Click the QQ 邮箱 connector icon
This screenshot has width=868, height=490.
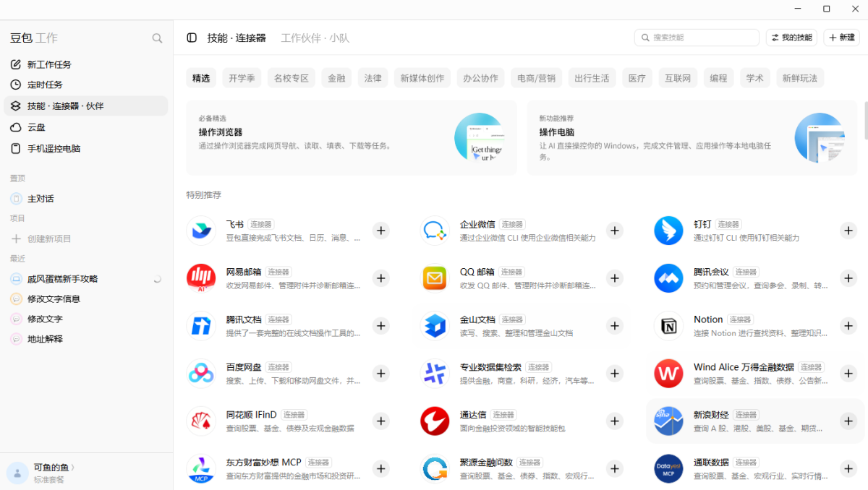point(435,278)
